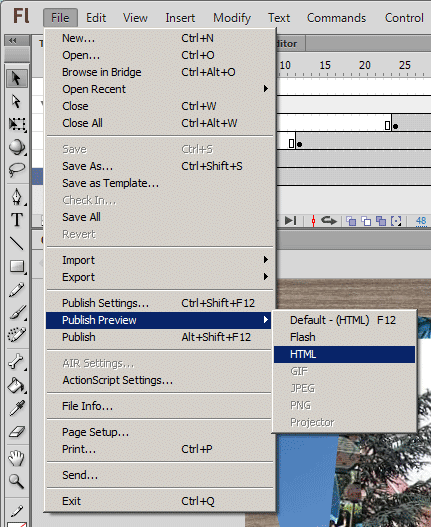Open File Info...
431x527 pixels.
click(x=159, y=406)
